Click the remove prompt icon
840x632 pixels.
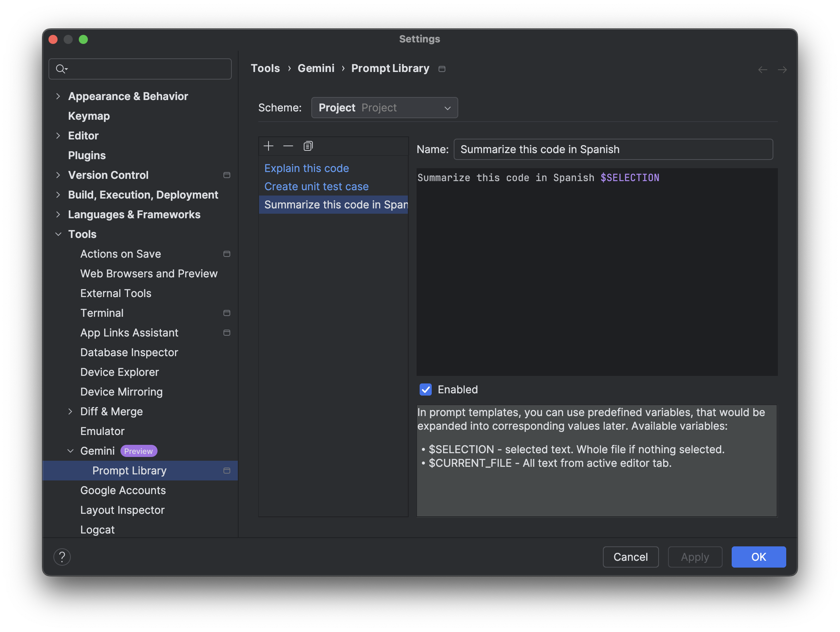(288, 146)
